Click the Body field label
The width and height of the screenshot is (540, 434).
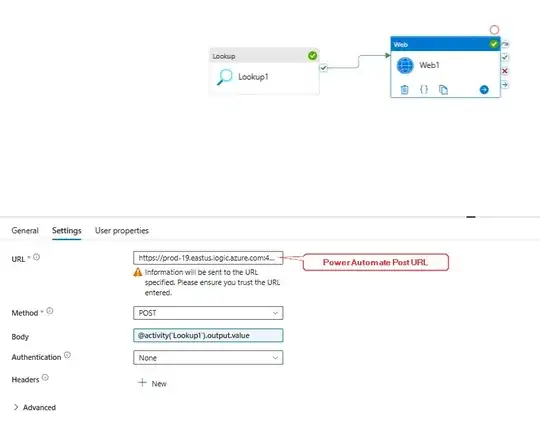pos(20,337)
